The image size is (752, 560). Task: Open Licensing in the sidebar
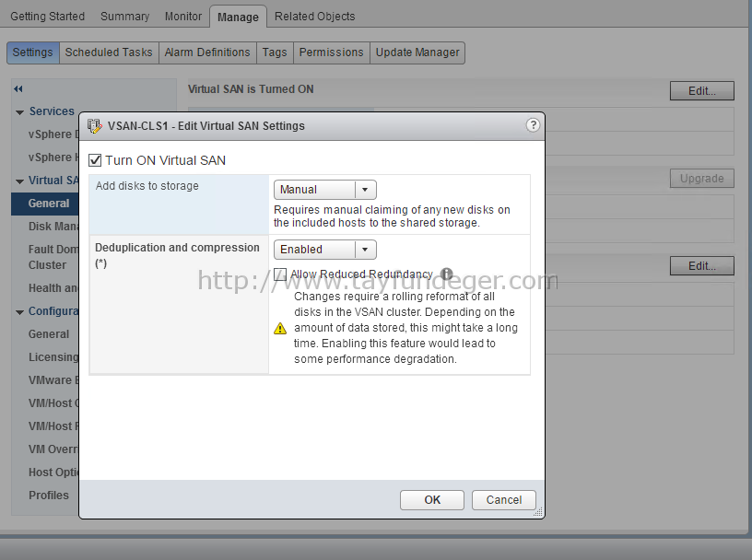tap(53, 357)
